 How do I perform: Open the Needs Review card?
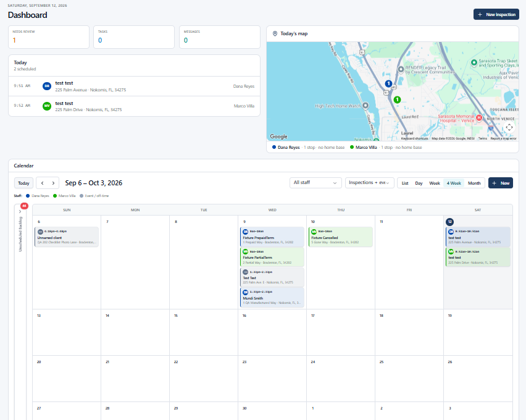click(x=49, y=37)
